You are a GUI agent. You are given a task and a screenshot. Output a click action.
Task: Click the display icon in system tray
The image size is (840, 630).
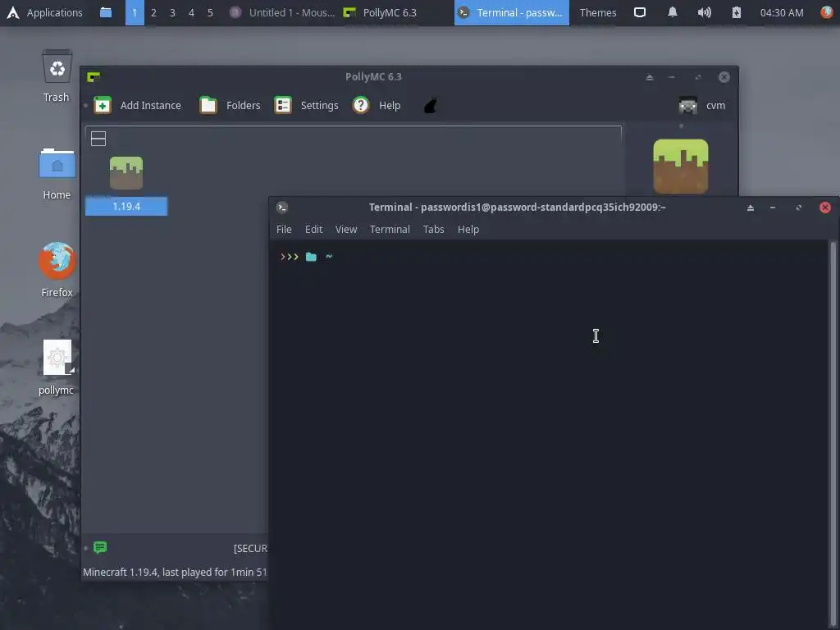coord(640,12)
